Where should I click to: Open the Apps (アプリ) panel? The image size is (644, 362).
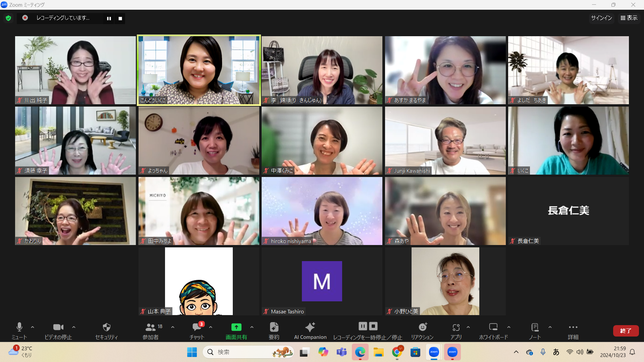[x=456, y=331]
